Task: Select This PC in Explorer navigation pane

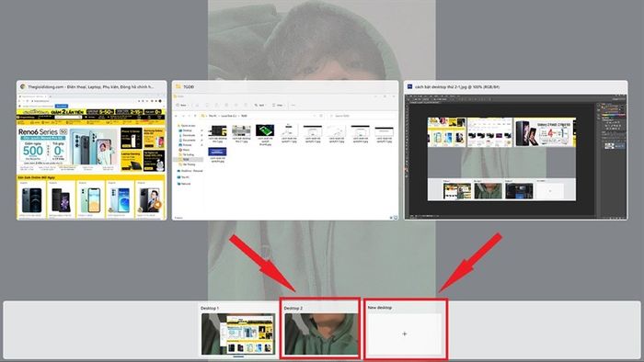Action: pos(184,177)
